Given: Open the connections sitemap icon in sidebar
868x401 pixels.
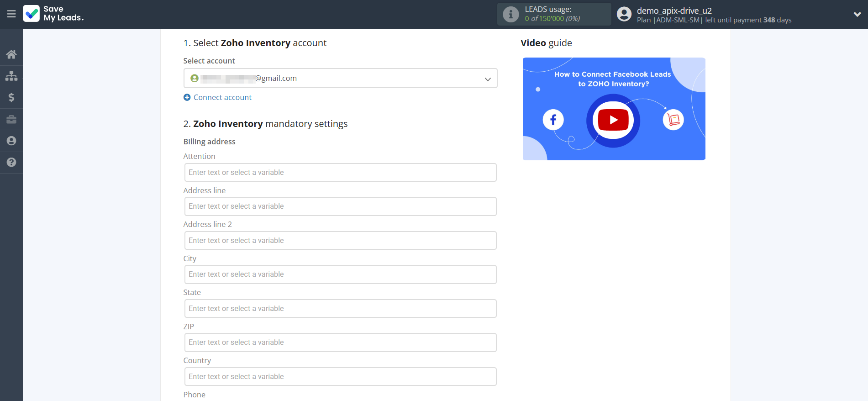Looking at the screenshot, I should (11, 76).
